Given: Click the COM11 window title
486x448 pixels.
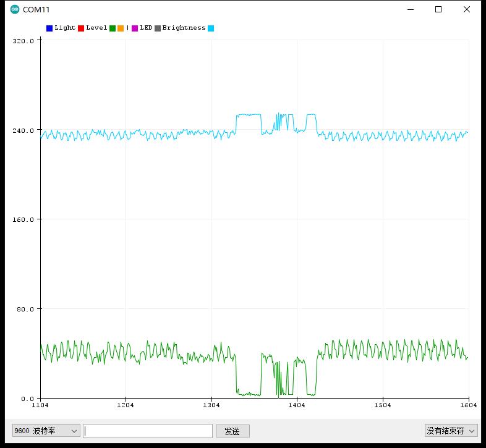Looking at the screenshot, I should pyautogui.click(x=36, y=10).
